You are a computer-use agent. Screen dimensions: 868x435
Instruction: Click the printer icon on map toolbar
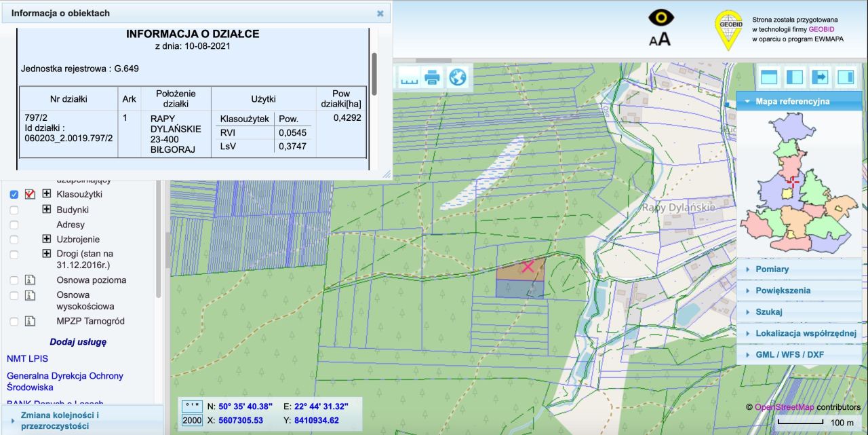tap(432, 77)
